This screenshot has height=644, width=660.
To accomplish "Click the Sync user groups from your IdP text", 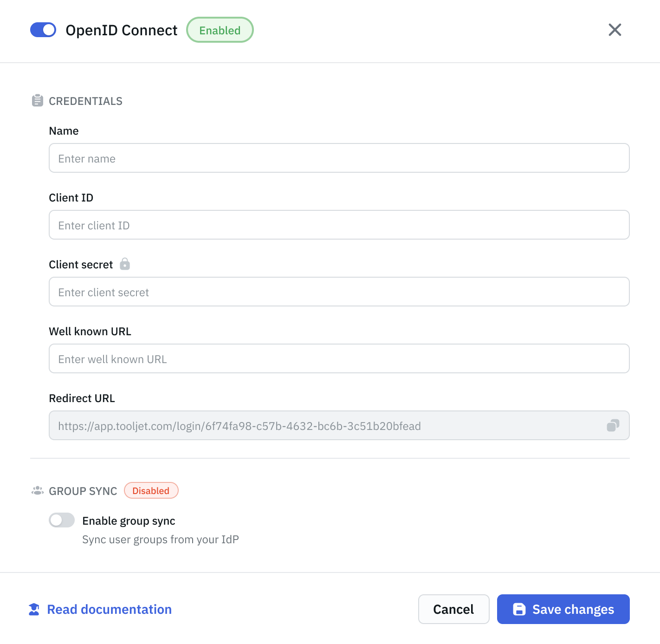I will point(161,539).
